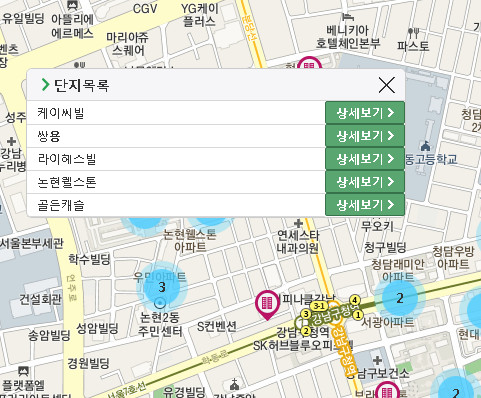This screenshot has height=398, width=481.
Task: Click the 건설회관 map label
Action: pyautogui.click(x=40, y=299)
